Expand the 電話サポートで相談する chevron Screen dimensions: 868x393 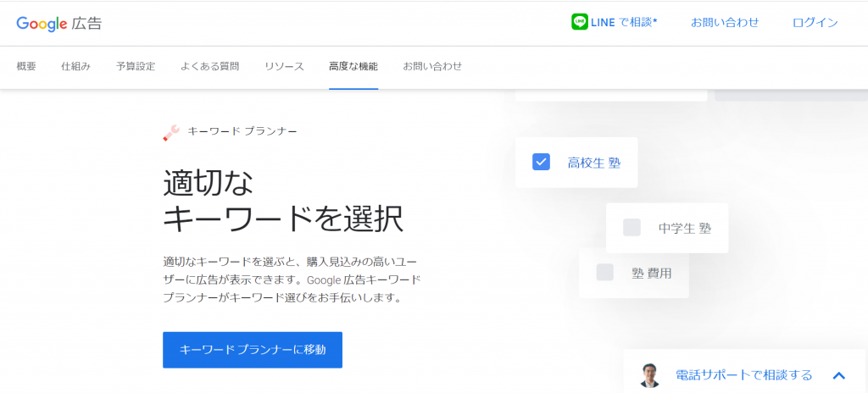pos(838,376)
